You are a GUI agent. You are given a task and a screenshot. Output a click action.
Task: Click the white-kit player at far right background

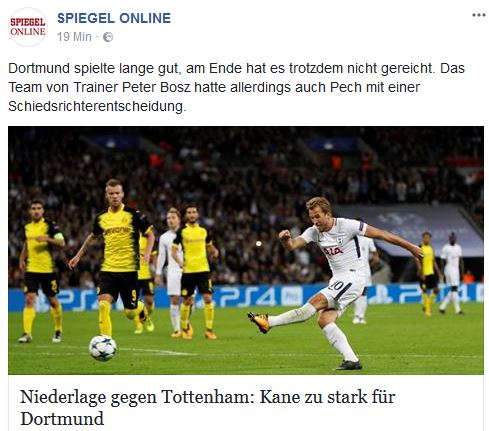point(452,273)
